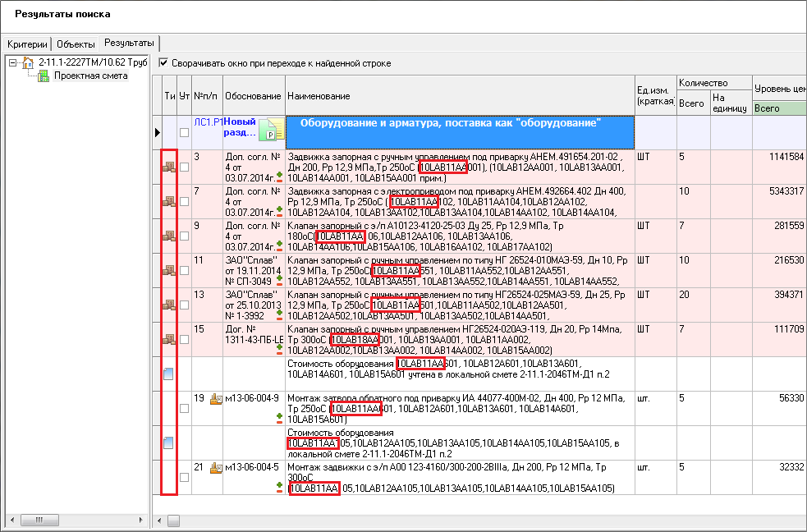Select 'Проектная смета' tree item
The image size is (807, 532).
pos(90,76)
